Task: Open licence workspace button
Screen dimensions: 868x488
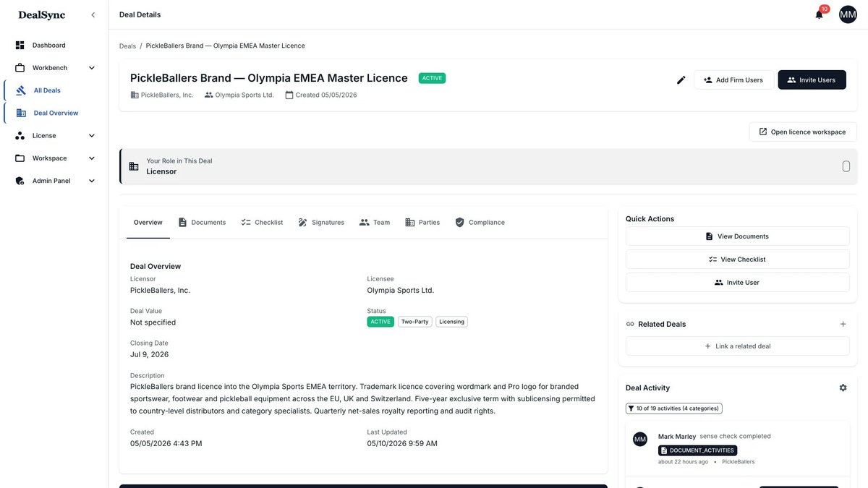Action: tap(803, 132)
